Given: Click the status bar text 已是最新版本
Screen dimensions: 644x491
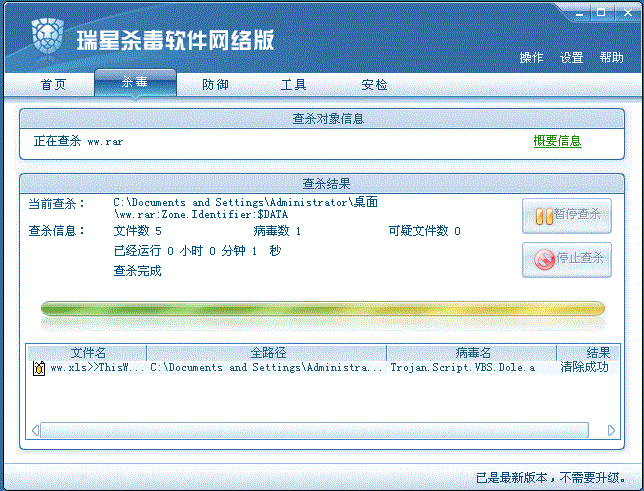Looking at the screenshot, I should tap(551, 478).
